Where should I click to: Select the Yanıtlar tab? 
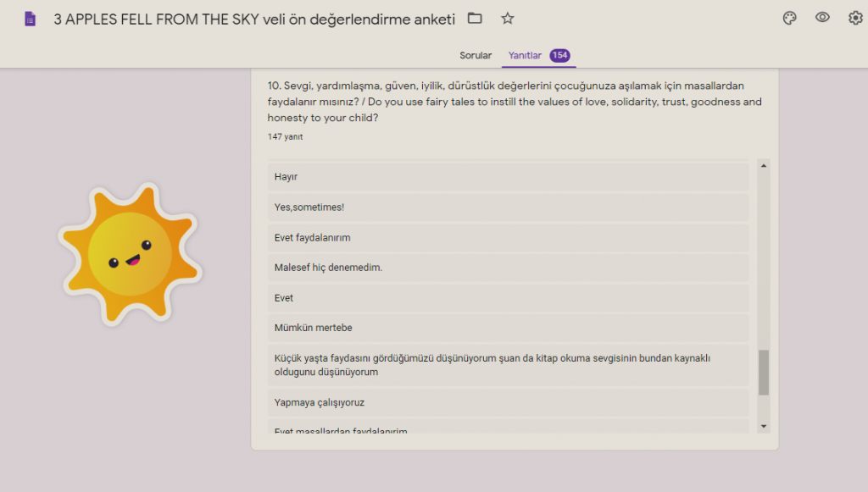click(x=525, y=56)
